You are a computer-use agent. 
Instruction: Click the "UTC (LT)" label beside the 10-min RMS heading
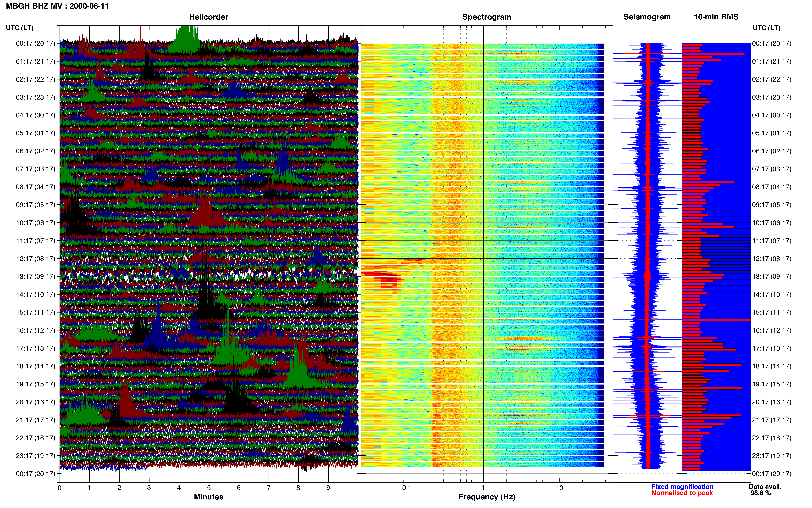point(766,28)
